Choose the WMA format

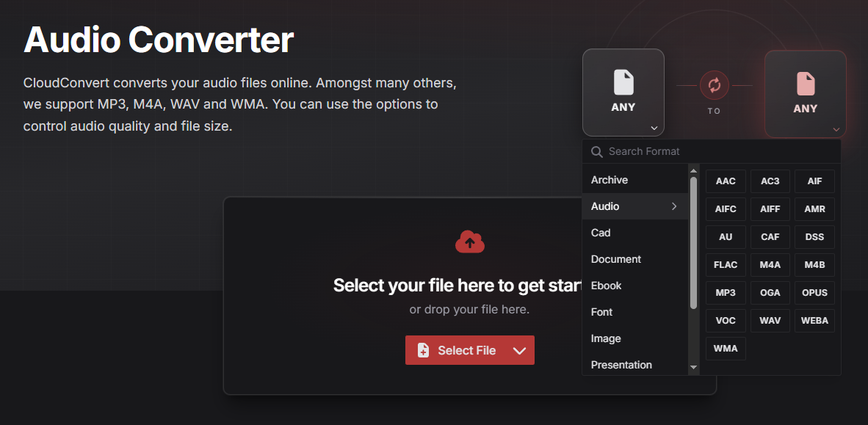tap(726, 349)
